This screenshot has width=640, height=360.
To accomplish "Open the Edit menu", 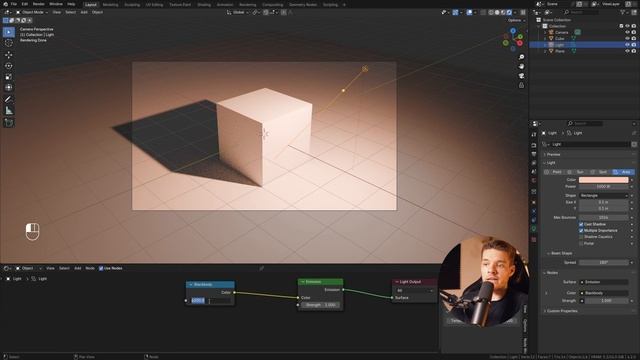I will tap(25, 4).
